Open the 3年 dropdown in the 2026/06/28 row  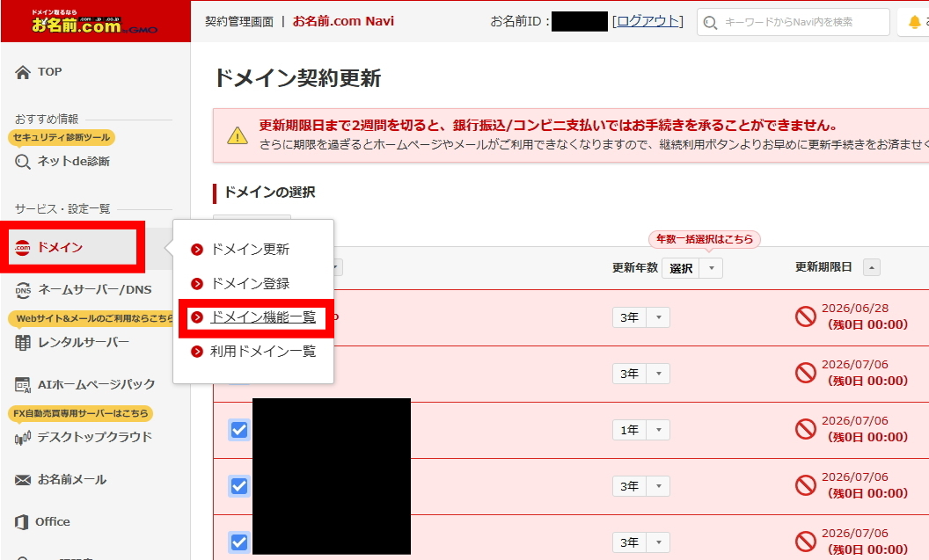point(641,317)
